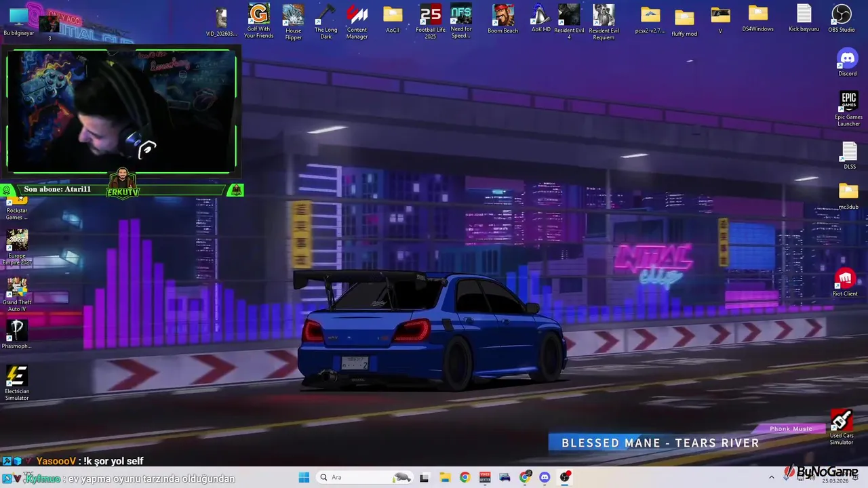
Task: Launch The Long Dark shortcut
Action: tap(325, 22)
